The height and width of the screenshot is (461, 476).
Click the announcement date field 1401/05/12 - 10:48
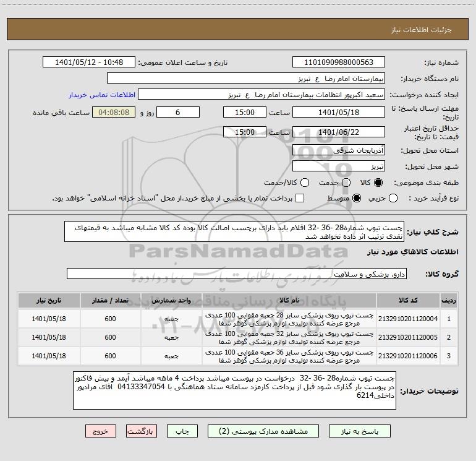(89, 62)
